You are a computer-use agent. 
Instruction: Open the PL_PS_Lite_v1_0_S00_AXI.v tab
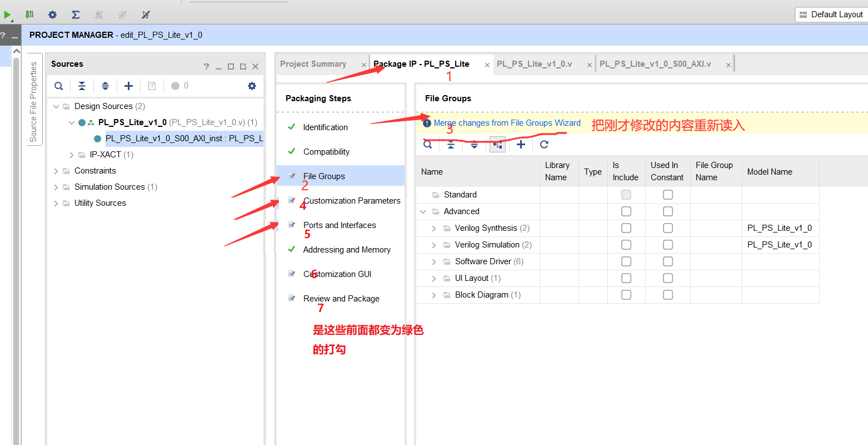[655, 64]
